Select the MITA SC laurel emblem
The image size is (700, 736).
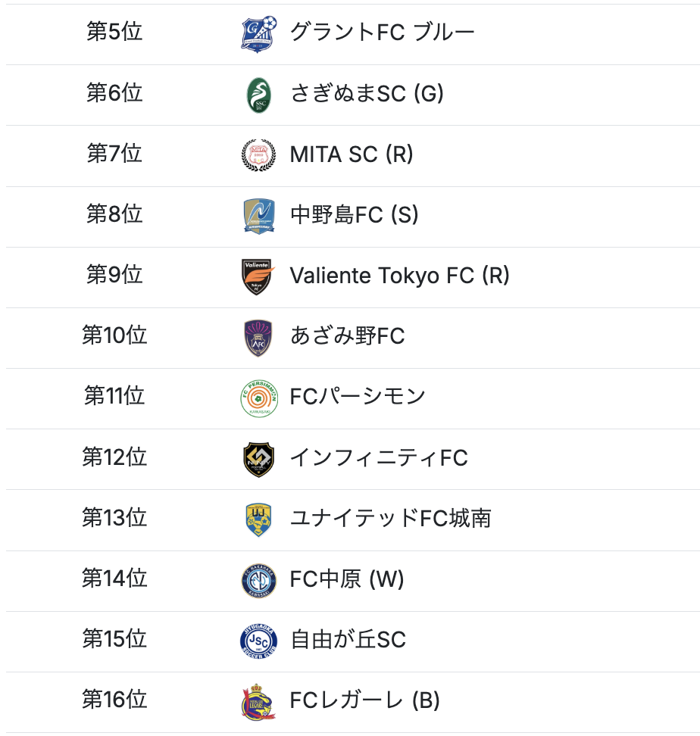258,155
